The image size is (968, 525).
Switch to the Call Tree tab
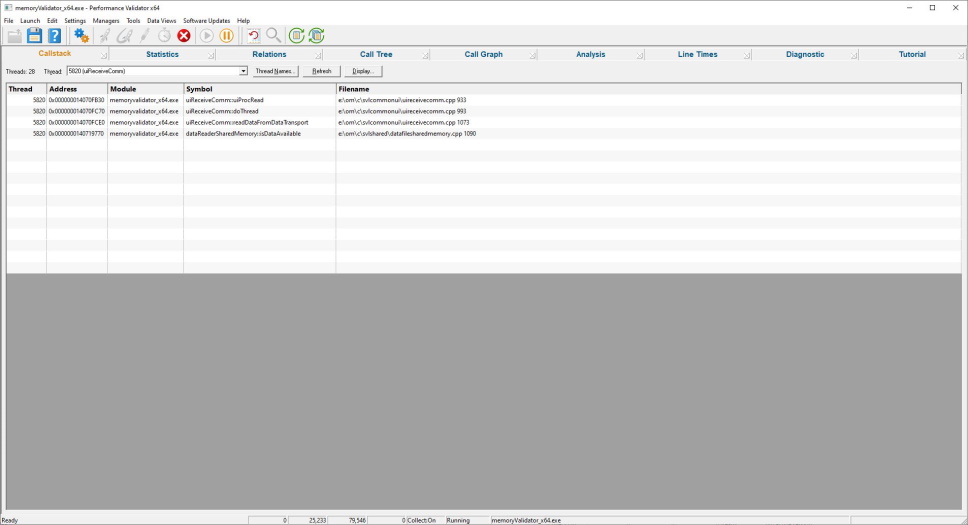tap(376, 54)
